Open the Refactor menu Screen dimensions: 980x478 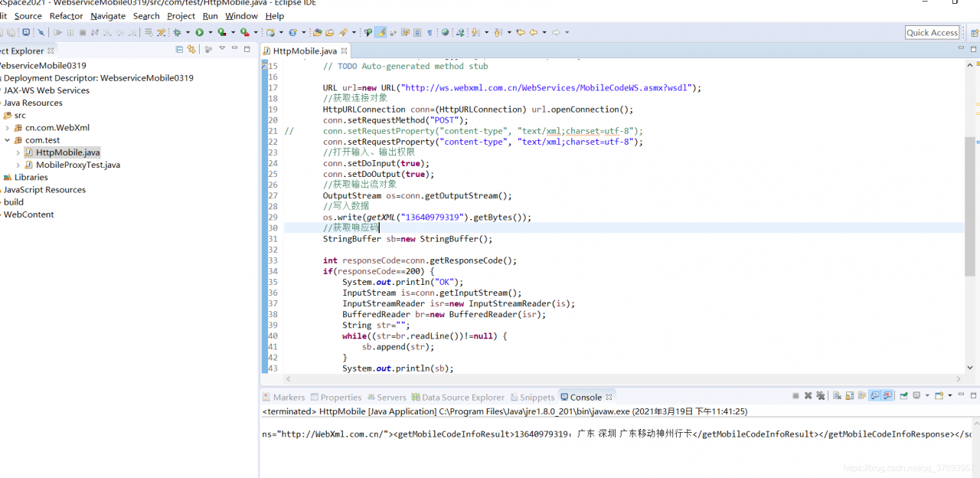pyautogui.click(x=66, y=15)
